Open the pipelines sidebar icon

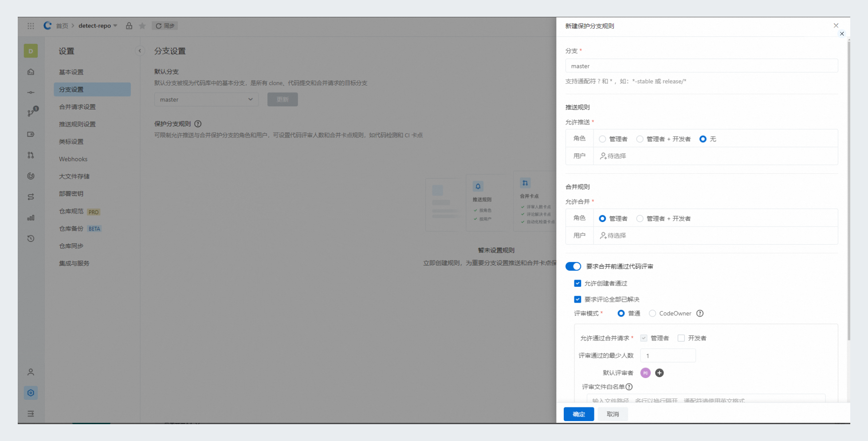click(x=31, y=197)
